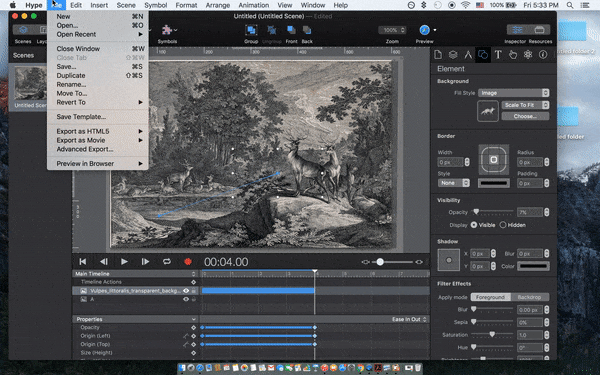Step forward one frame in timeline

point(145,262)
